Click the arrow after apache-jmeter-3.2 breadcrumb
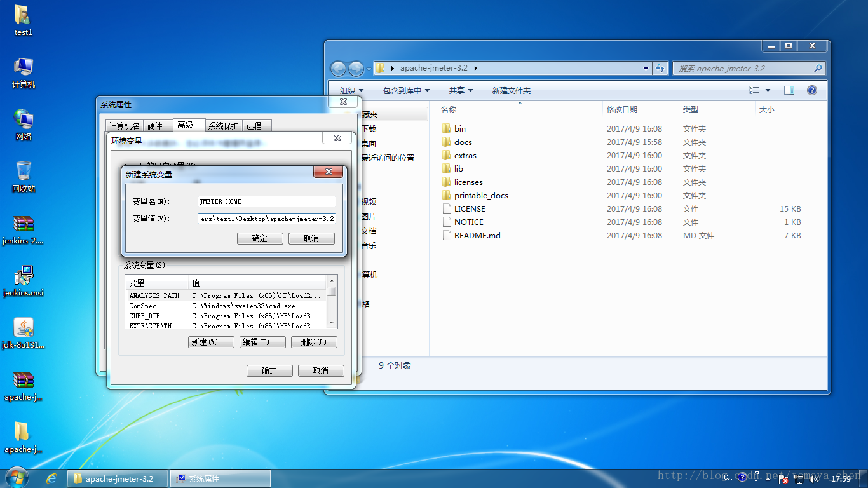The image size is (868, 488). coord(476,68)
